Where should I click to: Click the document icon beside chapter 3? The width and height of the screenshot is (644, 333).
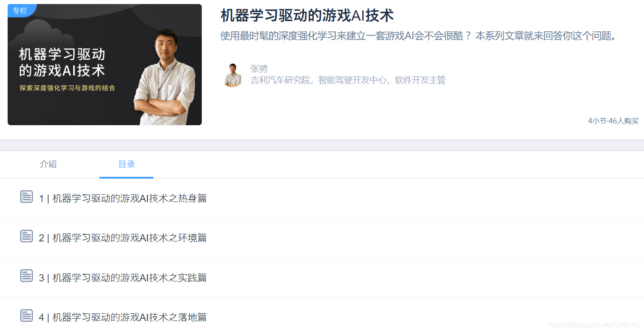27,276
